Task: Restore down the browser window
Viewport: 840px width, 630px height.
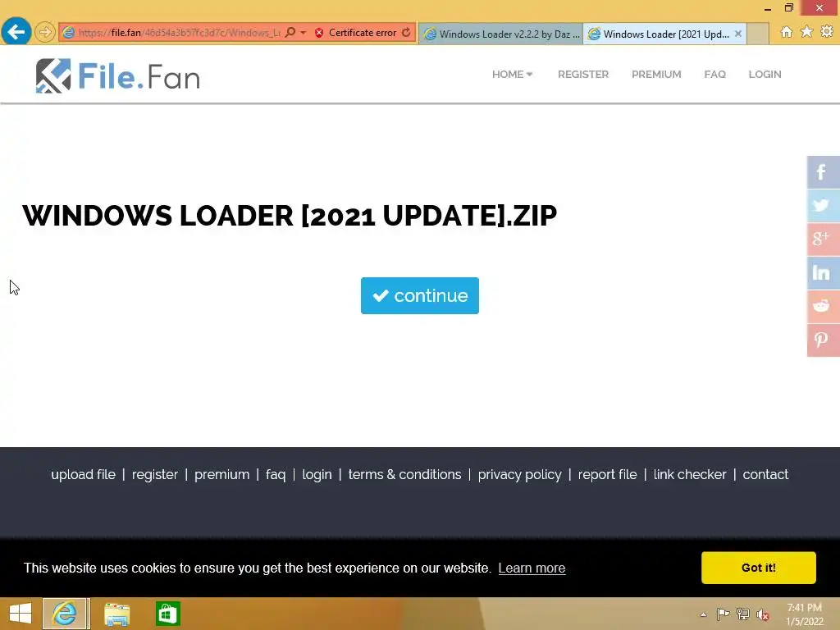Action: click(x=788, y=8)
